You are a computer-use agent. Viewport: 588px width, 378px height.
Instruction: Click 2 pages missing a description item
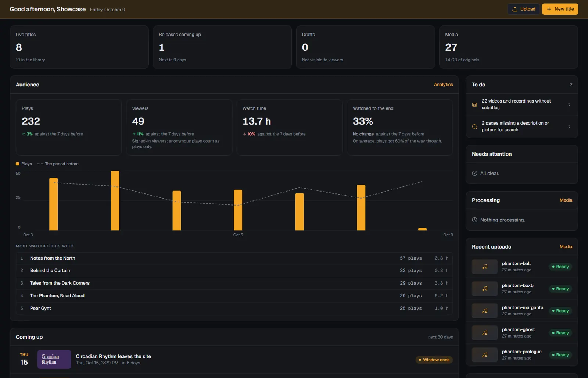click(521, 127)
